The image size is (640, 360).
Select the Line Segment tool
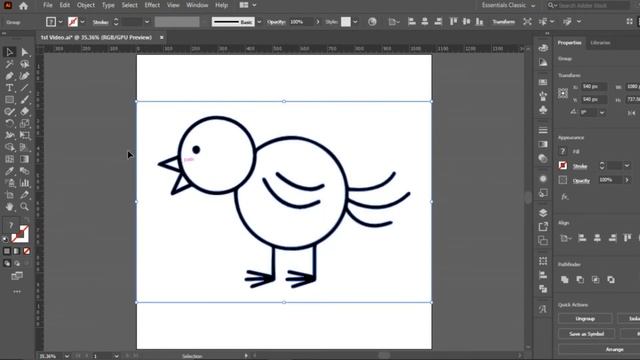24,88
